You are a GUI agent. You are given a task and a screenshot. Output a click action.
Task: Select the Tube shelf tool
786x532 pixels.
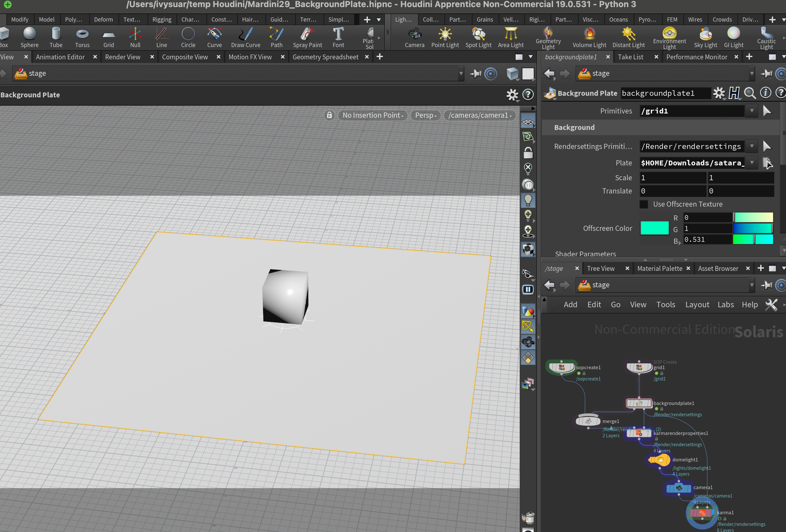[x=56, y=37]
